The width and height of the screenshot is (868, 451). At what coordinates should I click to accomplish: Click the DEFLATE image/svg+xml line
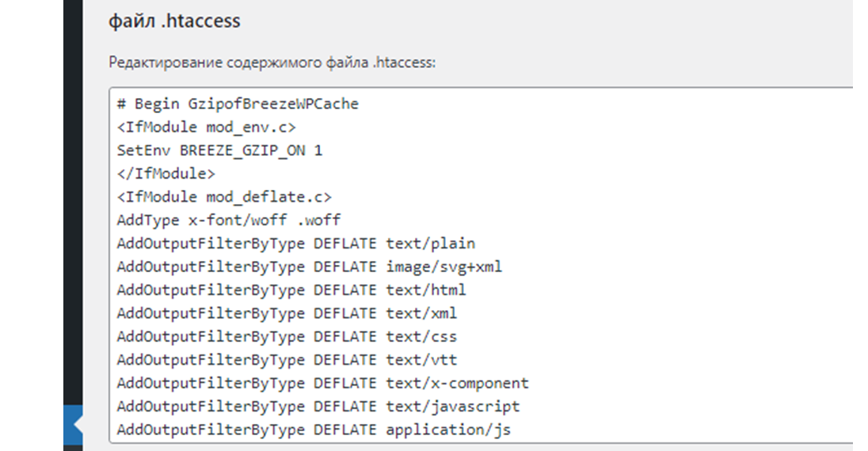click(x=310, y=267)
